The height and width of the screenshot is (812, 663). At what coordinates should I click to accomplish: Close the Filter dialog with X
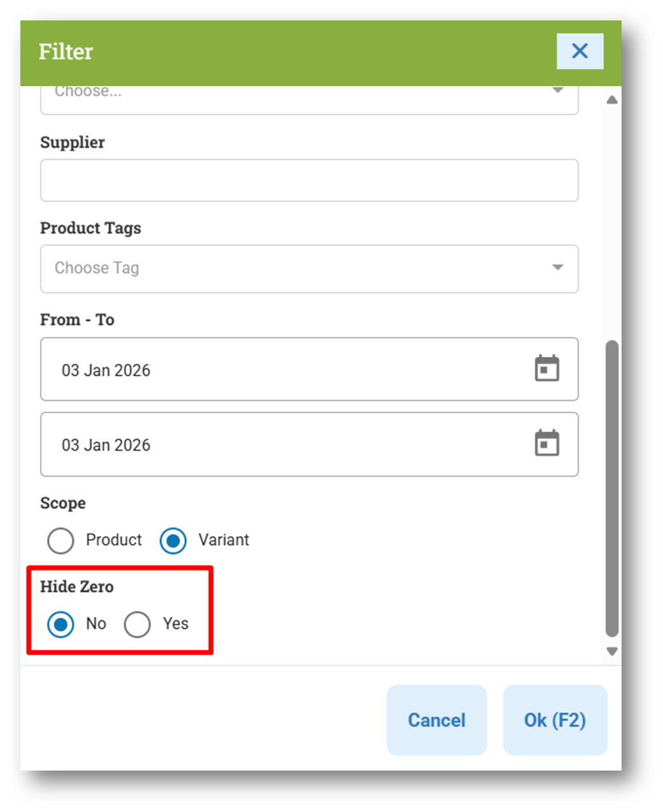click(580, 51)
